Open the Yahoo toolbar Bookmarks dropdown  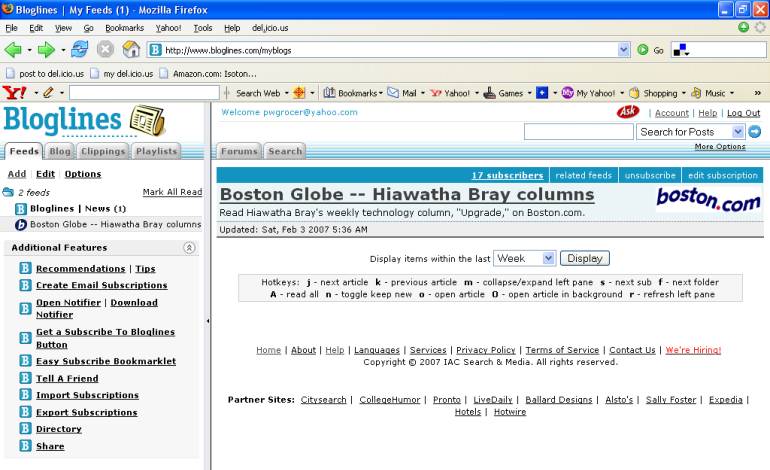(x=381, y=93)
